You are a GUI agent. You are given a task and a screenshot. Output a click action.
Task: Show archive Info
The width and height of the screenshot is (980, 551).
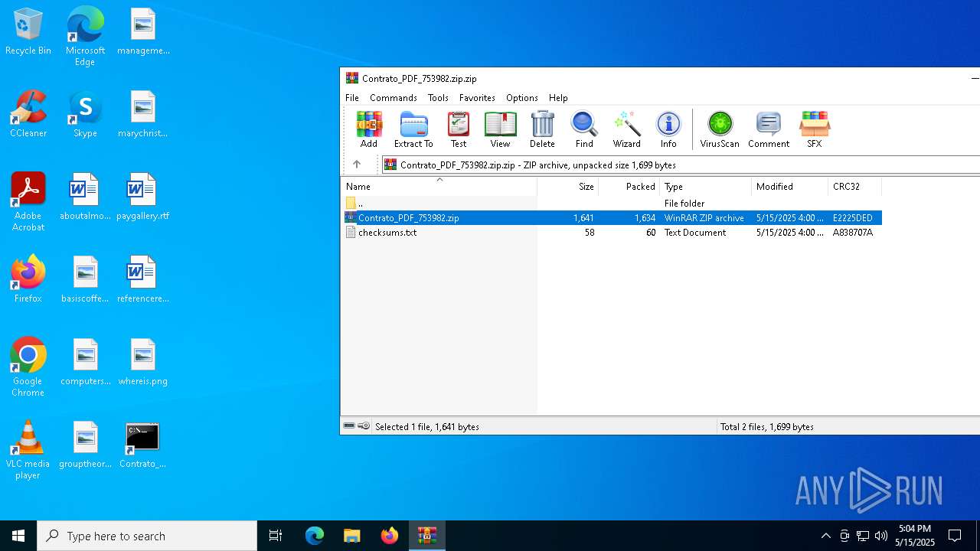pos(668,129)
